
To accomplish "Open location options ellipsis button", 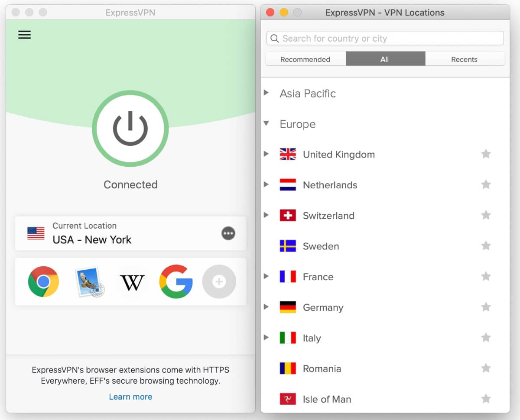I will pyautogui.click(x=228, y=234).
